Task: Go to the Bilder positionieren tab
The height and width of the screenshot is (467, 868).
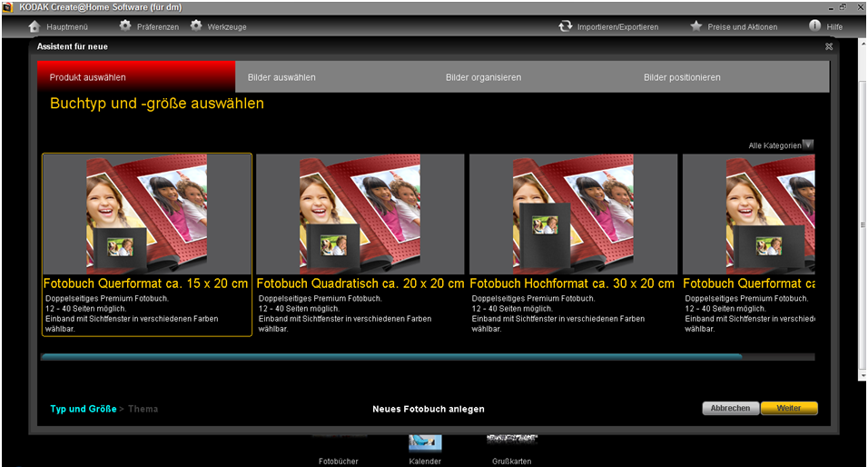Action: [x=682, y=77]
